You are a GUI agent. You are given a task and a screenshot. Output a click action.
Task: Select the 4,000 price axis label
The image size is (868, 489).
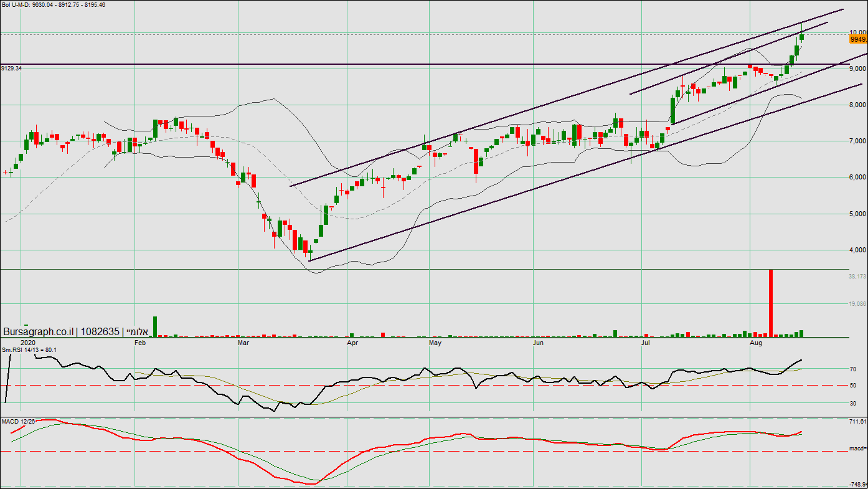[x=859, y=250]
